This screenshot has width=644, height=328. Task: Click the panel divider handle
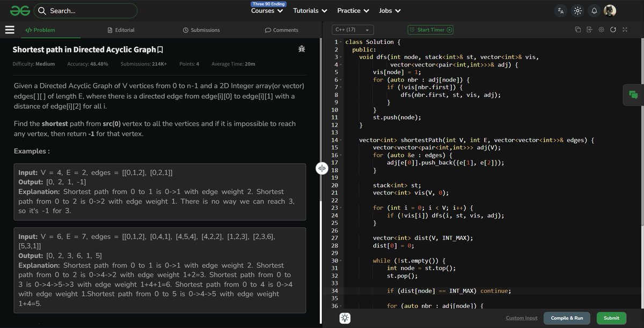pyautogui.click(x=321, y=168)
